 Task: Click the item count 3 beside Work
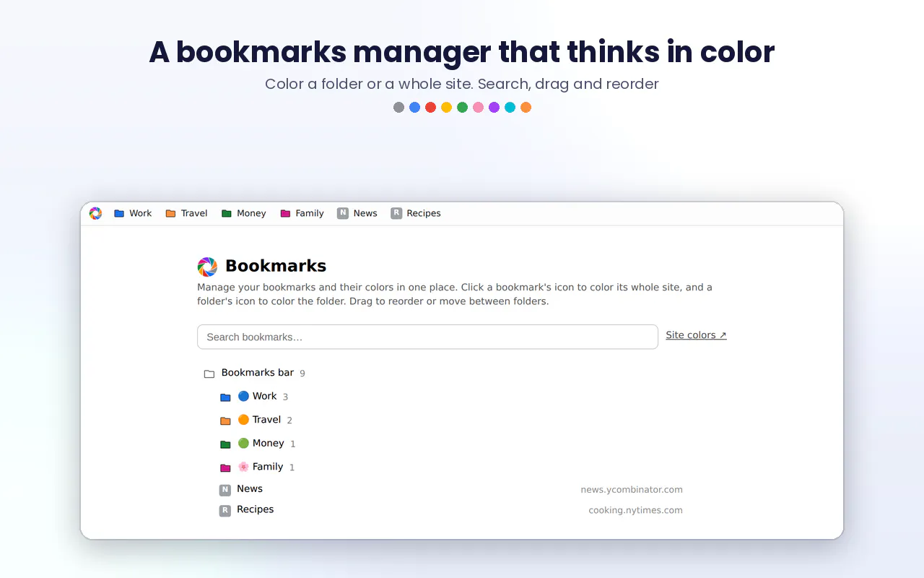(x=285, y=397)
